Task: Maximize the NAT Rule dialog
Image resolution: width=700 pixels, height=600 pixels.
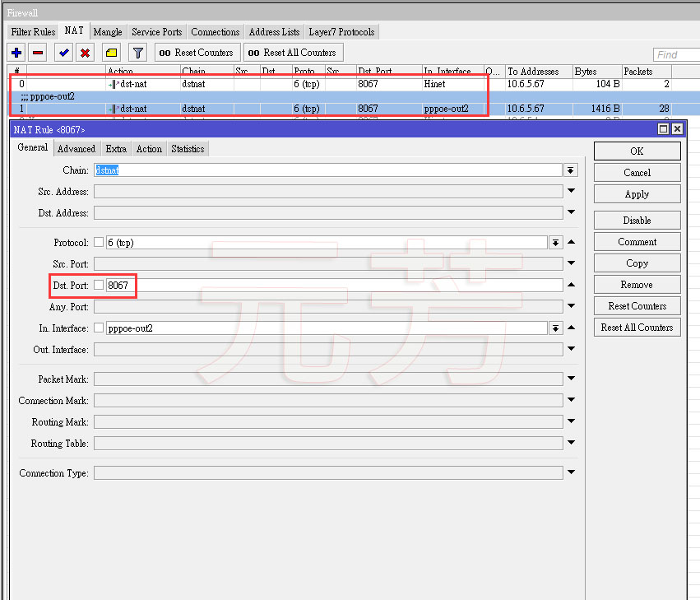Action: tap(663, 129)
